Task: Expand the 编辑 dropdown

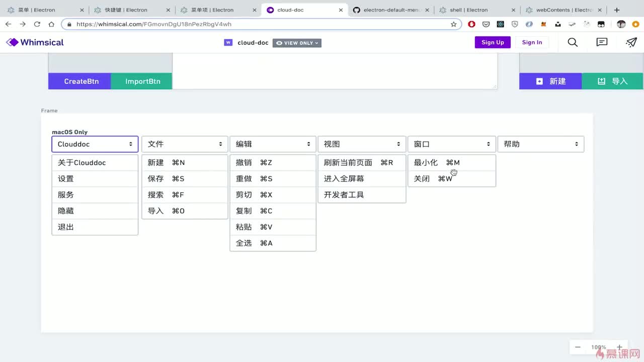Action: tap(273, 144)
